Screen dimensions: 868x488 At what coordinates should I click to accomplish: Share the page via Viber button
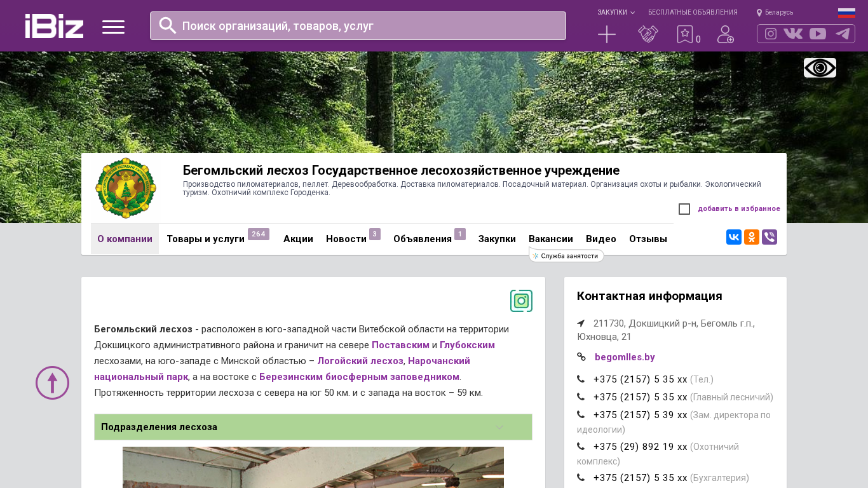[770, 237]
